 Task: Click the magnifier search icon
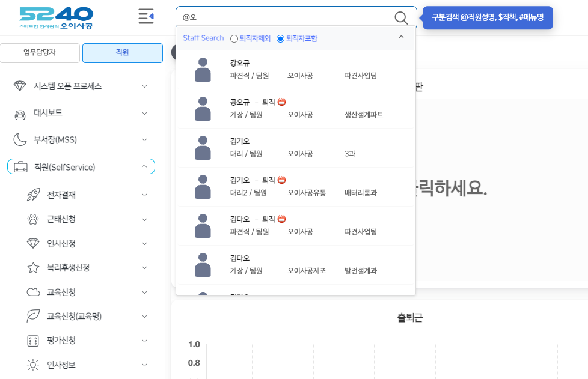click(401, 17)
